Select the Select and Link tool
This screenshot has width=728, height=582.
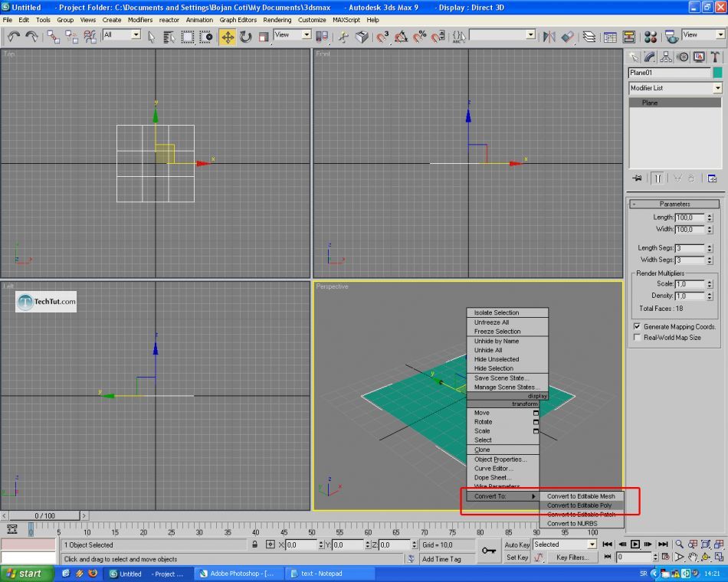click(53, 37)
